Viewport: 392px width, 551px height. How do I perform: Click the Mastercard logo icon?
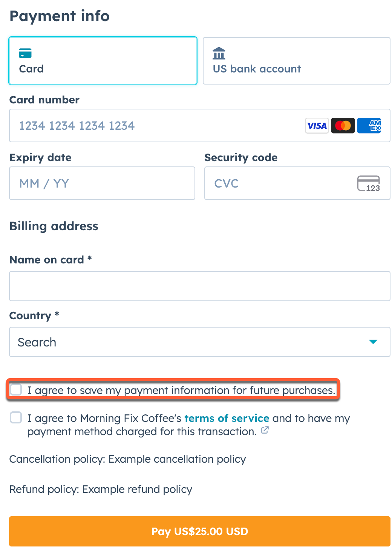coord(343,125)
